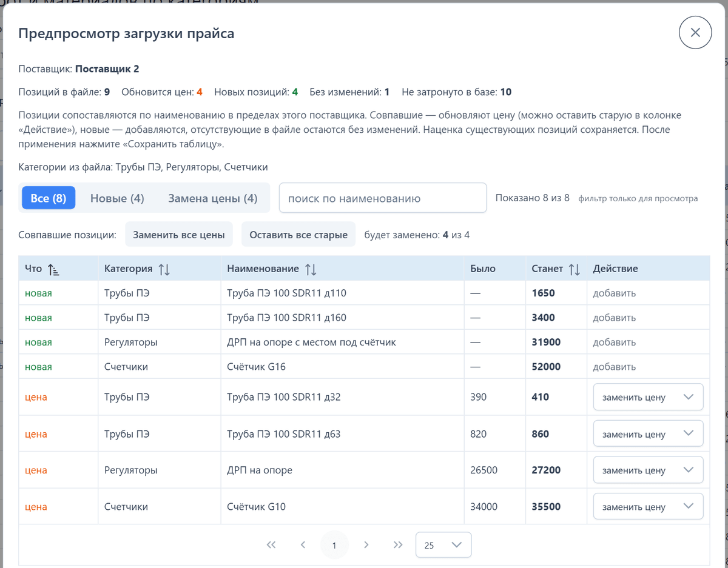Click the Оставить все старые button

tap(298, 235)
